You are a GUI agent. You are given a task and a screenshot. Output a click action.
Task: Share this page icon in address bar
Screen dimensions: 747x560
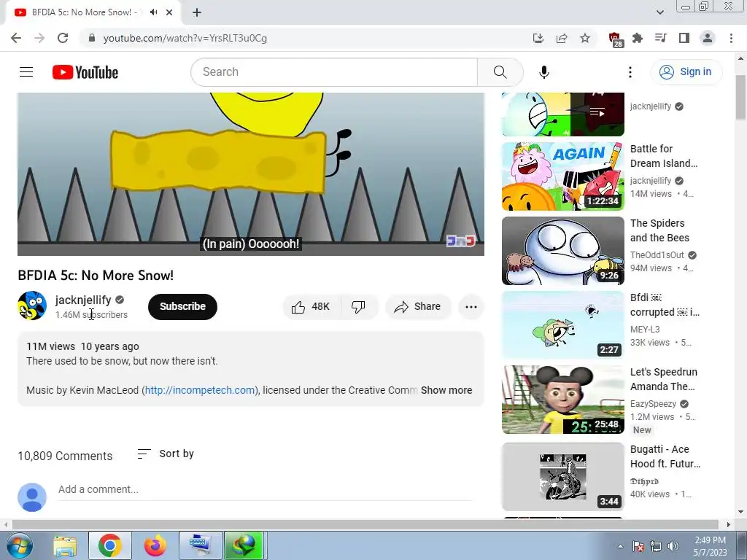point(562,38)
